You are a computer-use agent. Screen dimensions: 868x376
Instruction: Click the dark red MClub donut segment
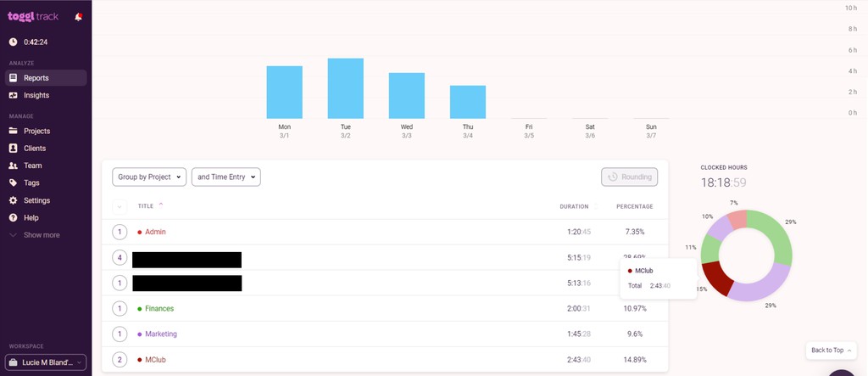tap(717, 278)
